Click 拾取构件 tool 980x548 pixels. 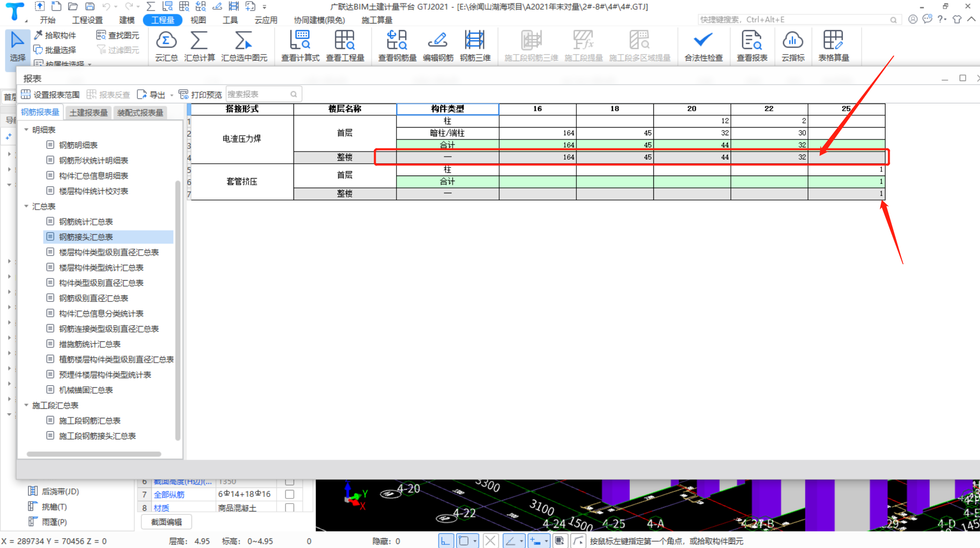55,35
